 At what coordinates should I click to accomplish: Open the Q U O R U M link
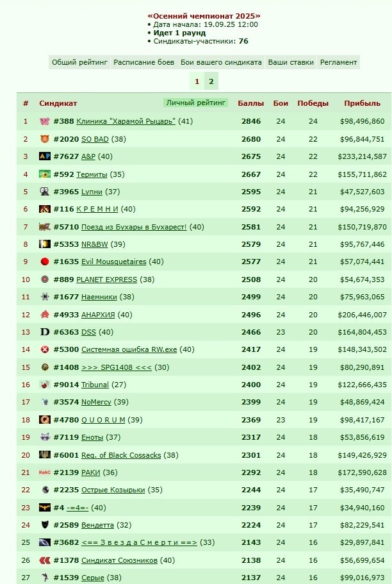pyautogui.click(x=103, y=420)
